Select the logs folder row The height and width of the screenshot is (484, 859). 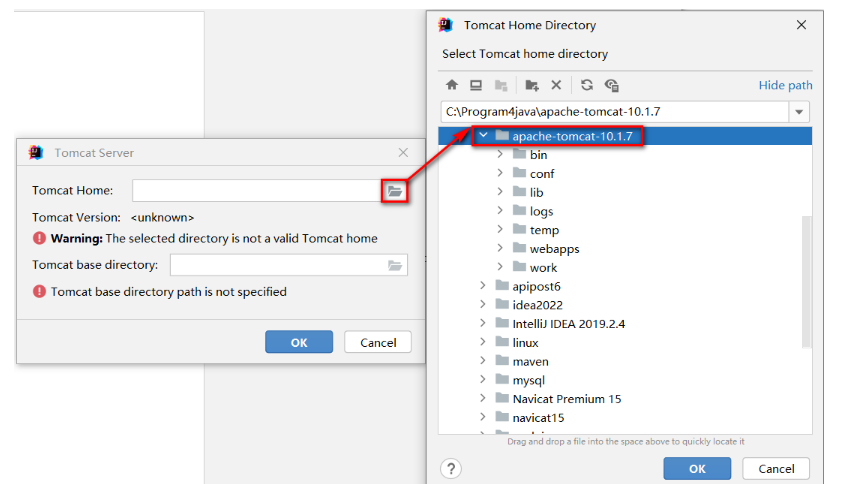pos(625,211)
